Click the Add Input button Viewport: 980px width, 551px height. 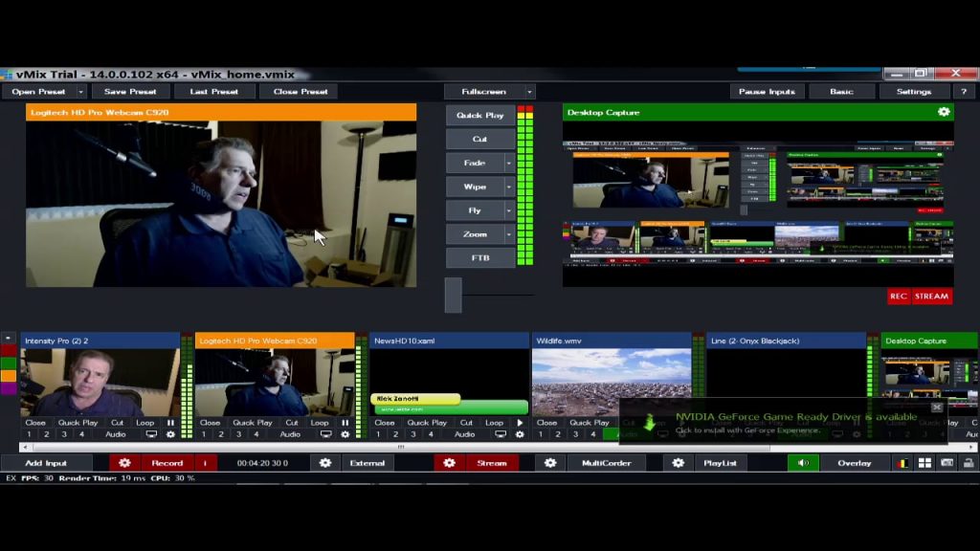pyautogui.click(x=46, y=463)
